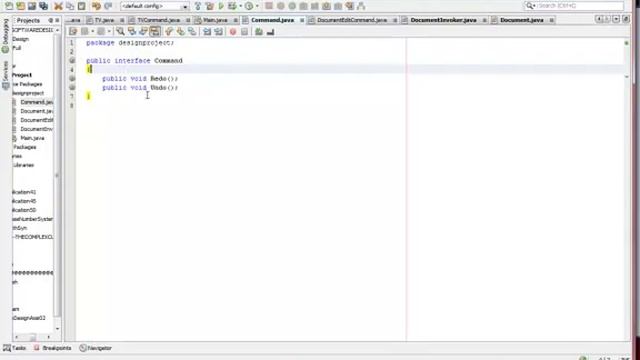Click the Cut scissors icon

click(x=58, y=6)
